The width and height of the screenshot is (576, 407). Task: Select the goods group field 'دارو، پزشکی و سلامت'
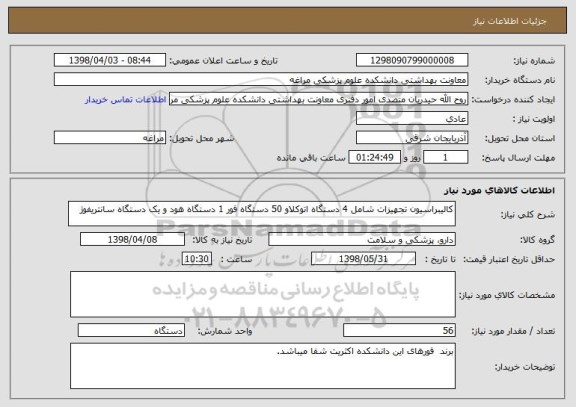[x=362, y=239]
